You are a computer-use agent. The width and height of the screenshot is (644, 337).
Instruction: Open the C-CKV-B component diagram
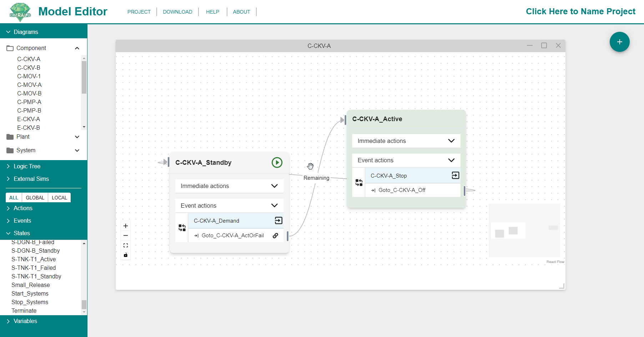(x=29, y=68)
